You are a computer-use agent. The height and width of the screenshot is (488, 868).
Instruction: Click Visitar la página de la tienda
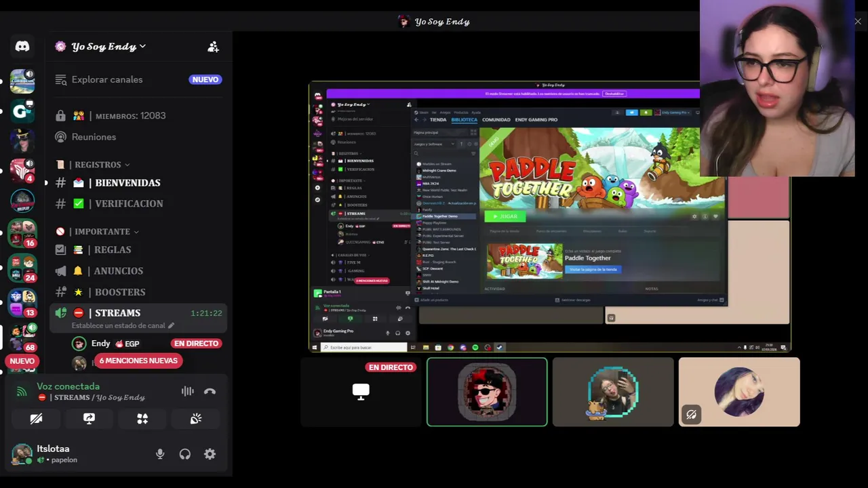point(593,269)
